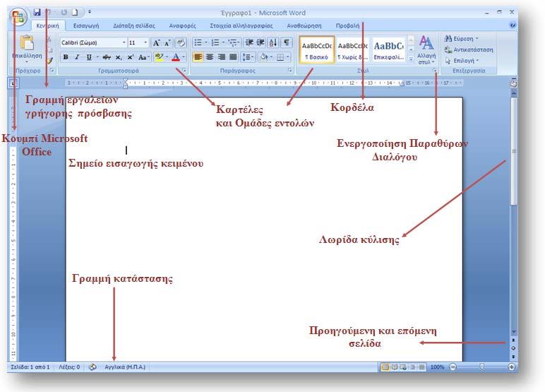Click the New document icon in quick access toolbar

pyautogui.click(x=75, y=13)
